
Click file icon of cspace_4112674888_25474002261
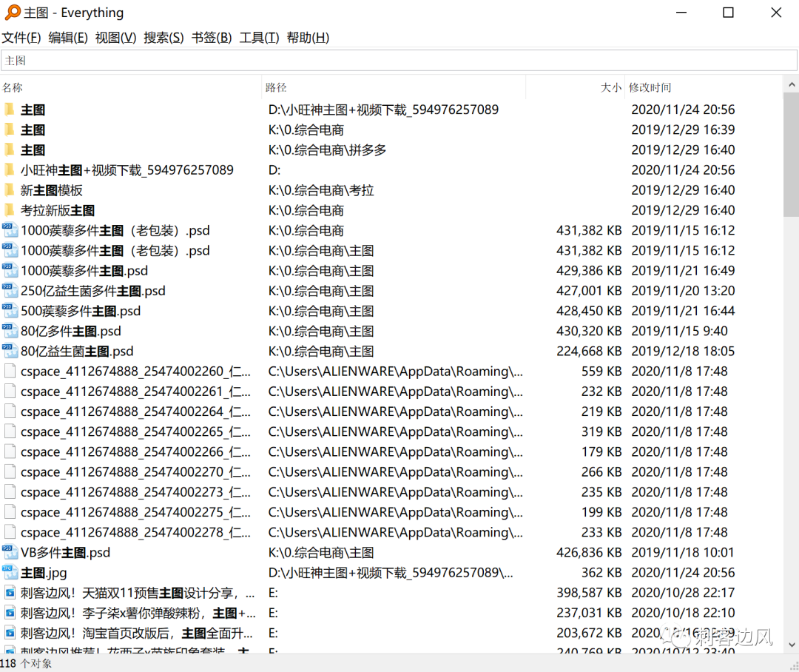coord(10,391)
